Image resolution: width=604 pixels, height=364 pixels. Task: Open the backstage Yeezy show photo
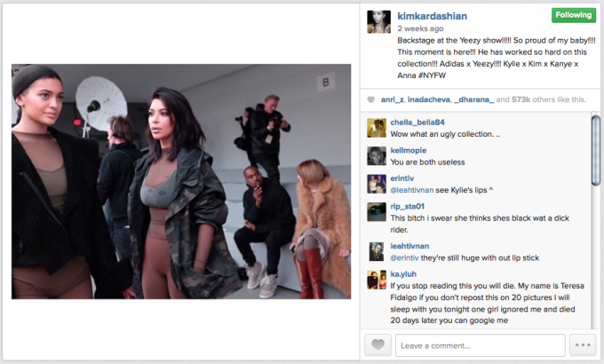tap(181, 181)
